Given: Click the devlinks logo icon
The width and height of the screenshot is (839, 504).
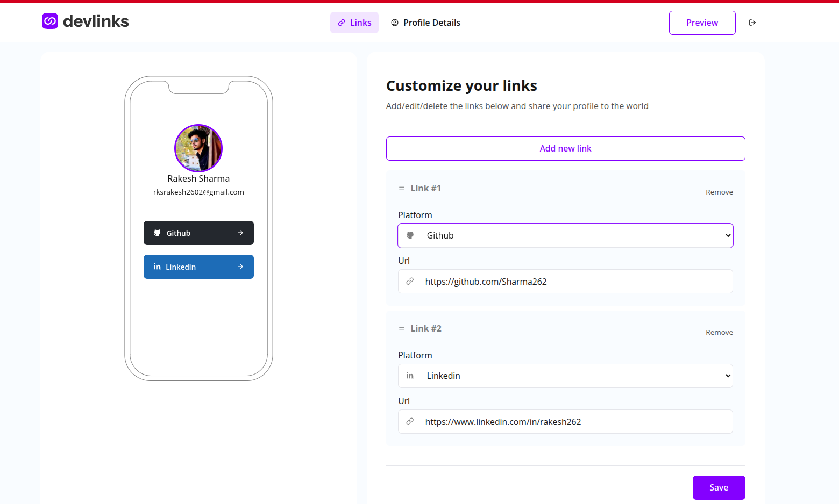Looking at the screenshot, I should pos(50,21).
